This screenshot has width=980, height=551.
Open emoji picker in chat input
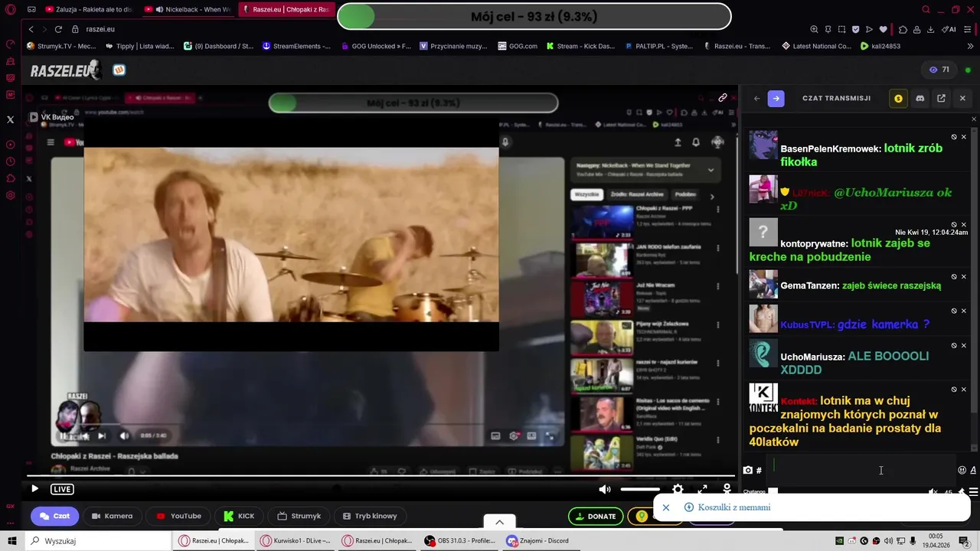962,470
